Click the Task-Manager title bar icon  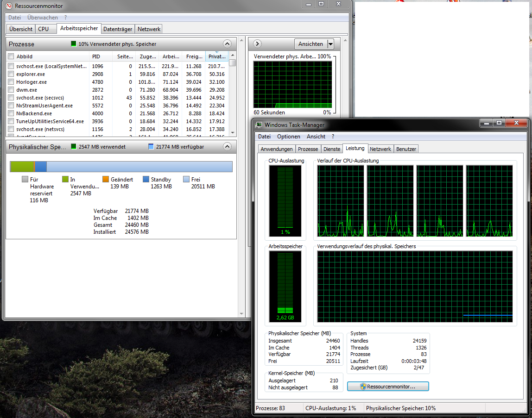(259, 125)
